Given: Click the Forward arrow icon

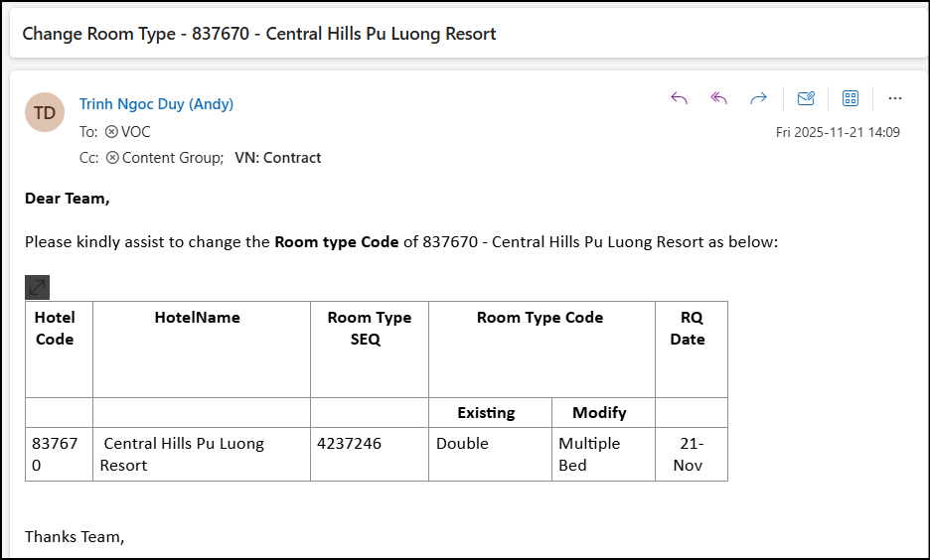Looking at the screenshot, I should point(758,98).
